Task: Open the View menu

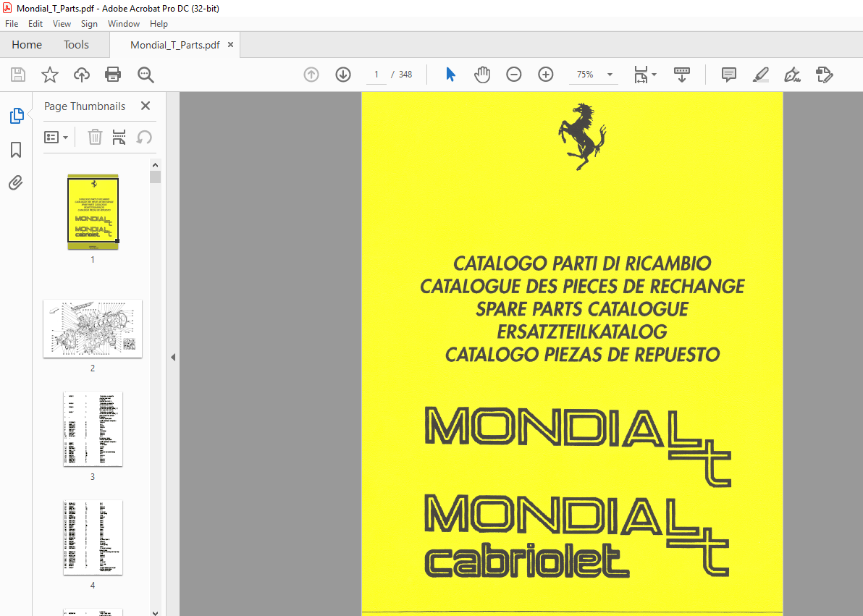Action: [62, 24]
